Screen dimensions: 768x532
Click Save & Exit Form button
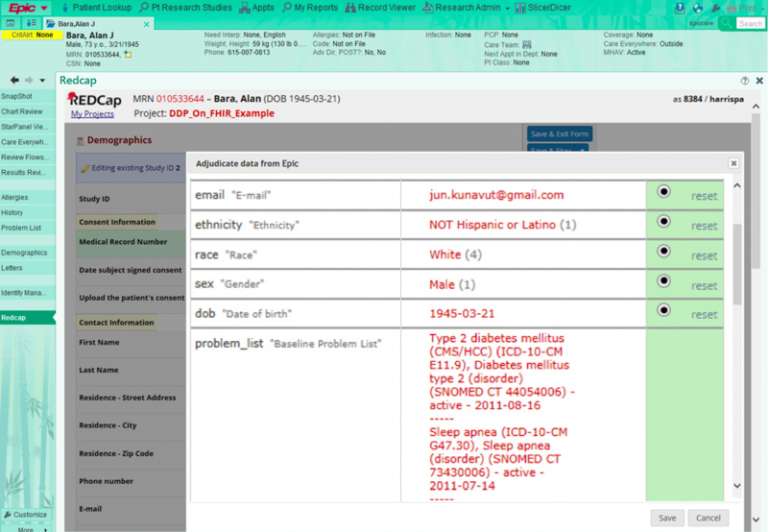[560, 133]
